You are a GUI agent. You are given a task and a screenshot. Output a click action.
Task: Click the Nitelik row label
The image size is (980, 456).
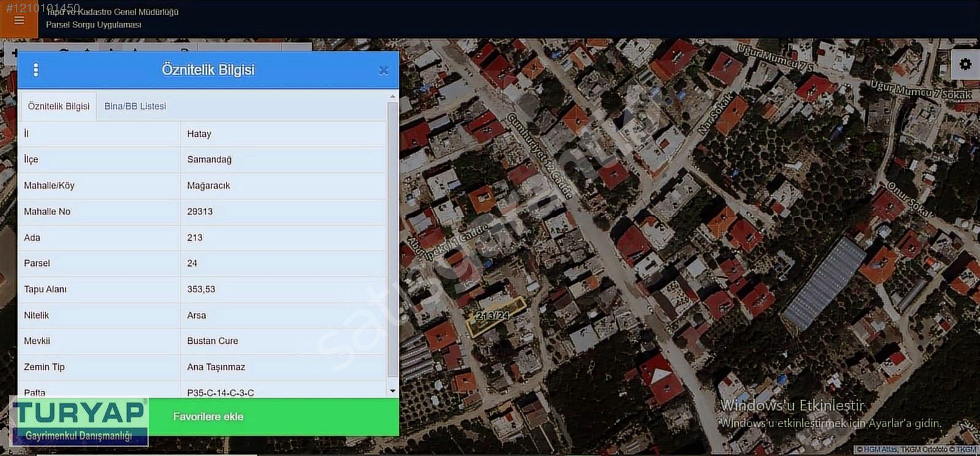(x=36, y=316)
